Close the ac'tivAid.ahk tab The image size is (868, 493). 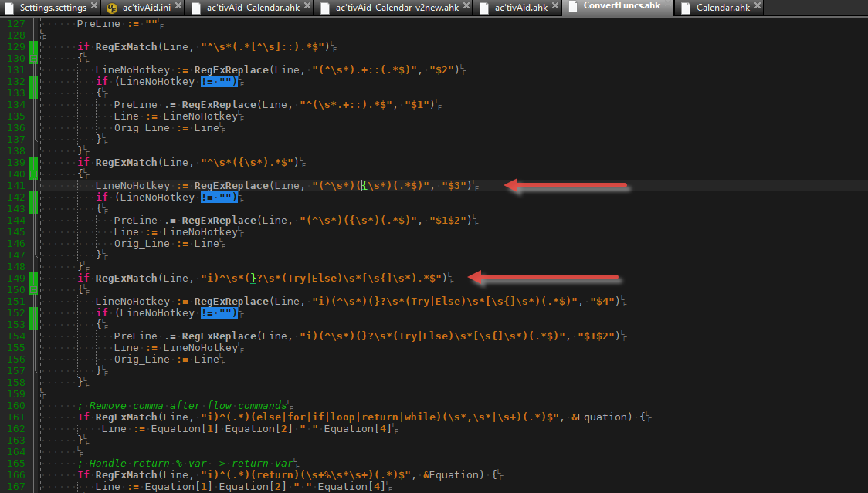click(x=556, y=8)
